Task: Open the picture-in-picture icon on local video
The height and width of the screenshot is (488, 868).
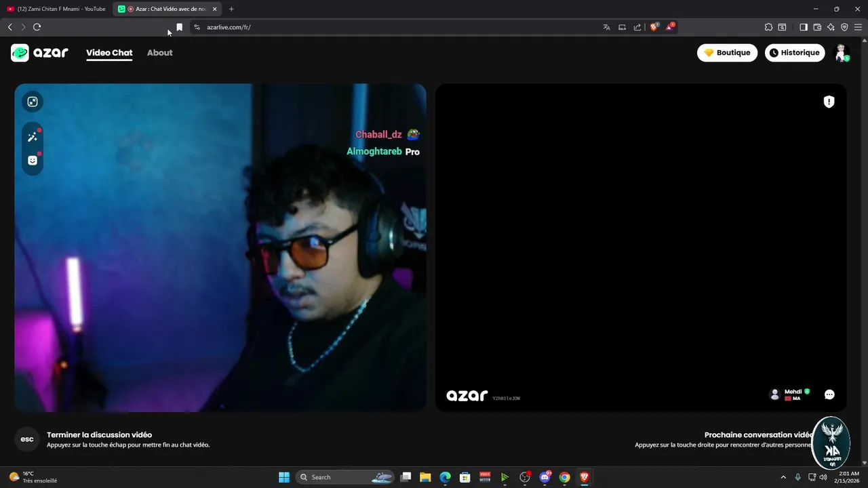Action: (33, 102)
